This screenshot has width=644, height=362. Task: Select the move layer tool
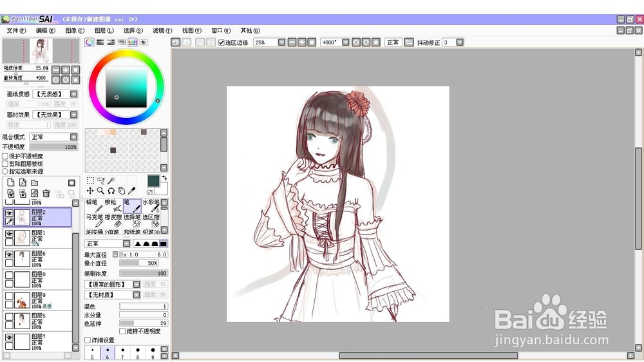point(90,191)
